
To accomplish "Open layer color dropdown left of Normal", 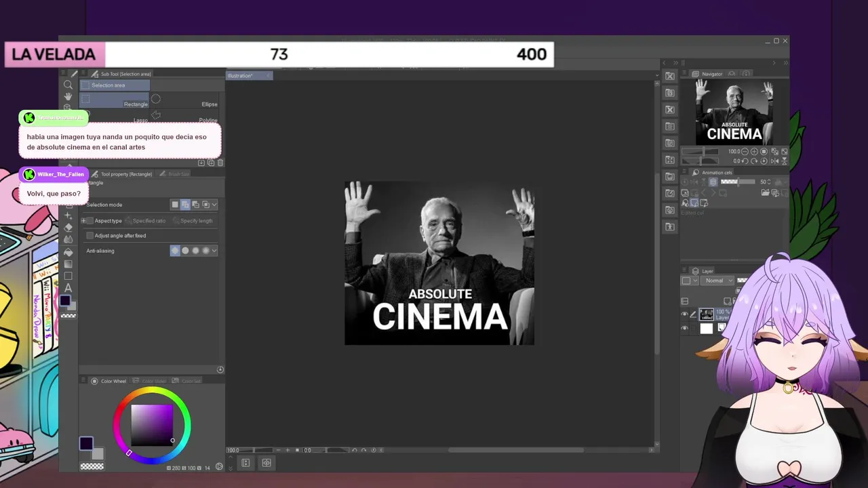I will [689, 281].
